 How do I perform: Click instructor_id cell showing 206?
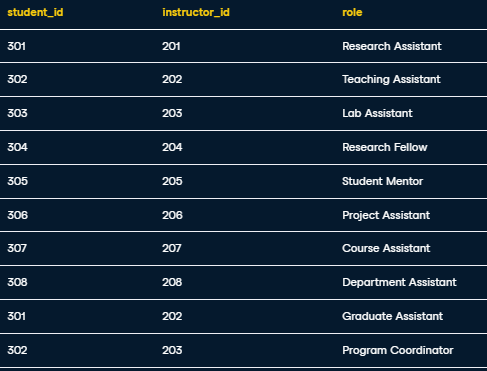point(172,215)
